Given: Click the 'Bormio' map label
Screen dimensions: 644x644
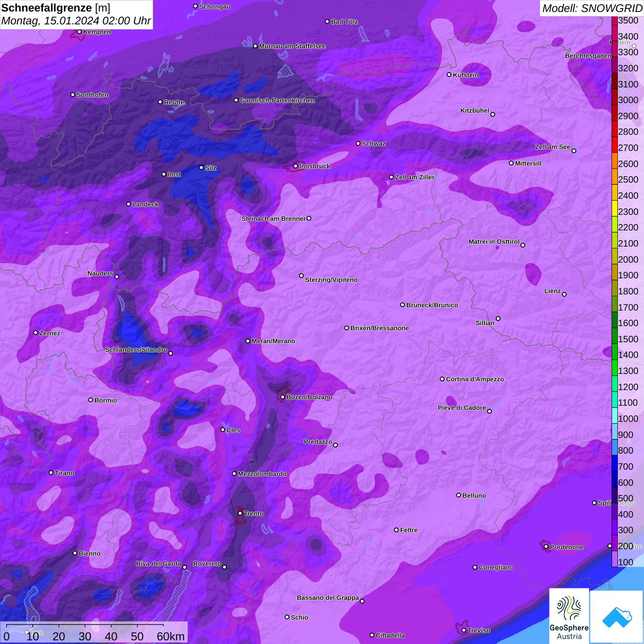Looking at the screenshot, I should (x=105, y=400).
